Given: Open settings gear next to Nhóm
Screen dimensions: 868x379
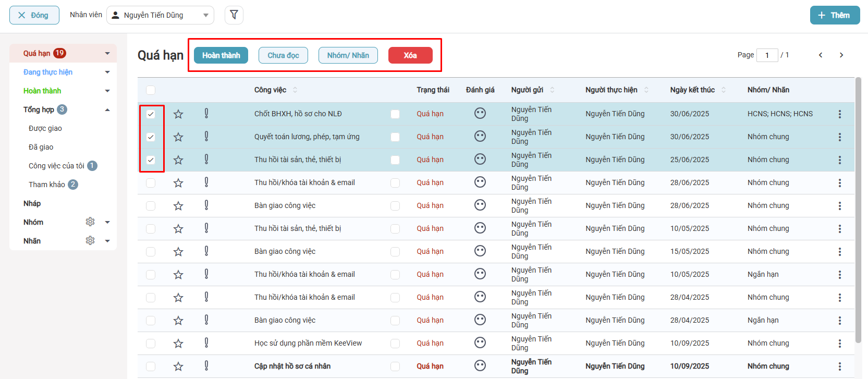Looking at the screenshot, I should pyautogui.click(x=90, y=222).
